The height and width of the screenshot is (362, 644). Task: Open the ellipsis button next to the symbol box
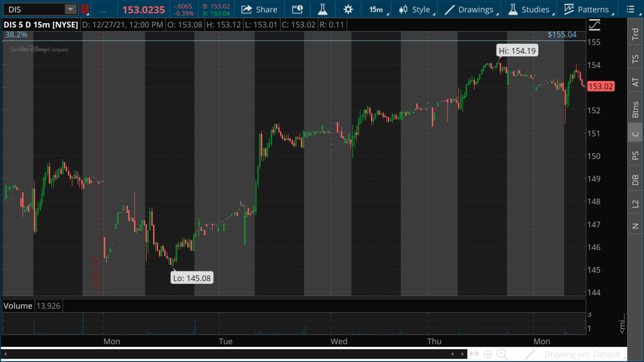pyautogui.click(x=103, y=9)
